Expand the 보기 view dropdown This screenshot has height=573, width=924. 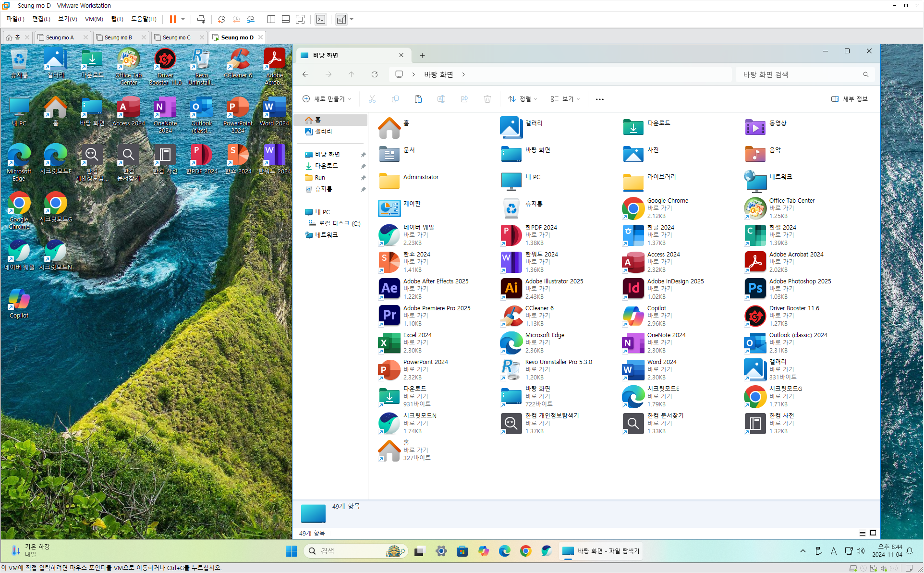(565, 99)
